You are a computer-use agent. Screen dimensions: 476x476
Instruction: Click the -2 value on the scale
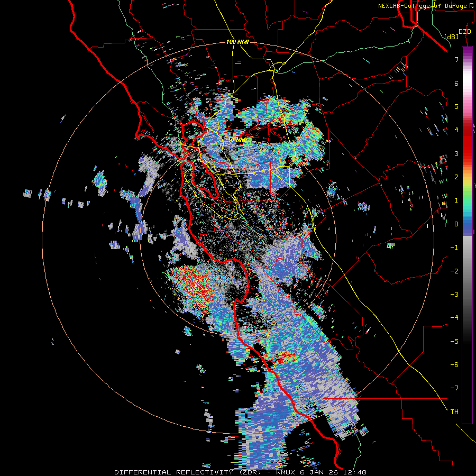[x=454, y=271]
